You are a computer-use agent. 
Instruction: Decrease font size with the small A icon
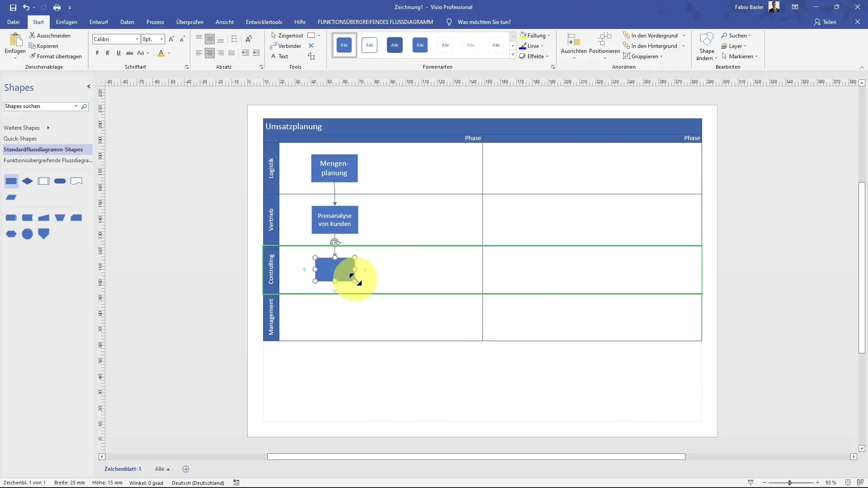coord(182,39)
